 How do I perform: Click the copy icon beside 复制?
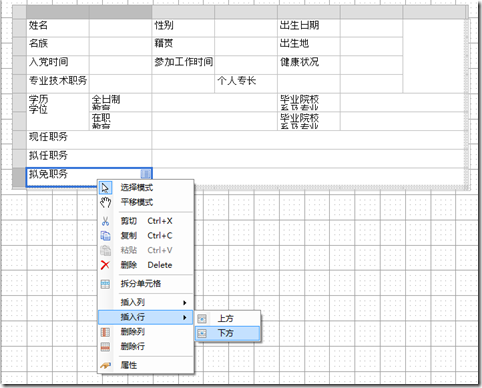tap(105, 236)
